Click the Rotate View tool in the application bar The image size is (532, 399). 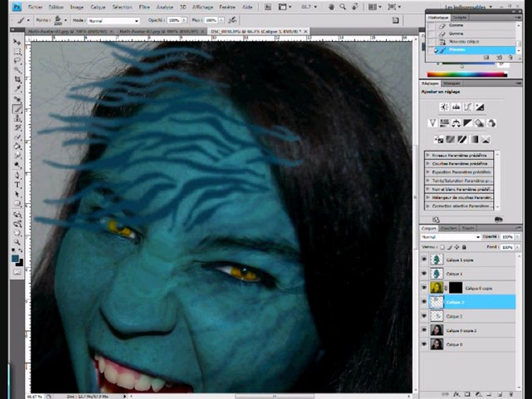(x=355, y=7)
